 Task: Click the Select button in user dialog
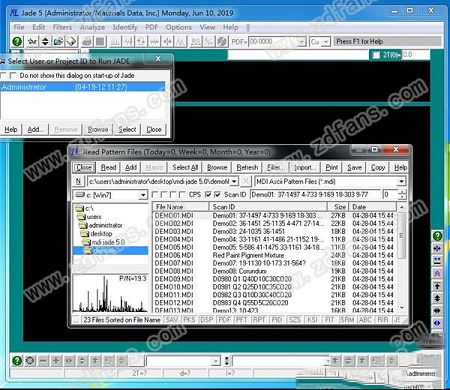127,129
